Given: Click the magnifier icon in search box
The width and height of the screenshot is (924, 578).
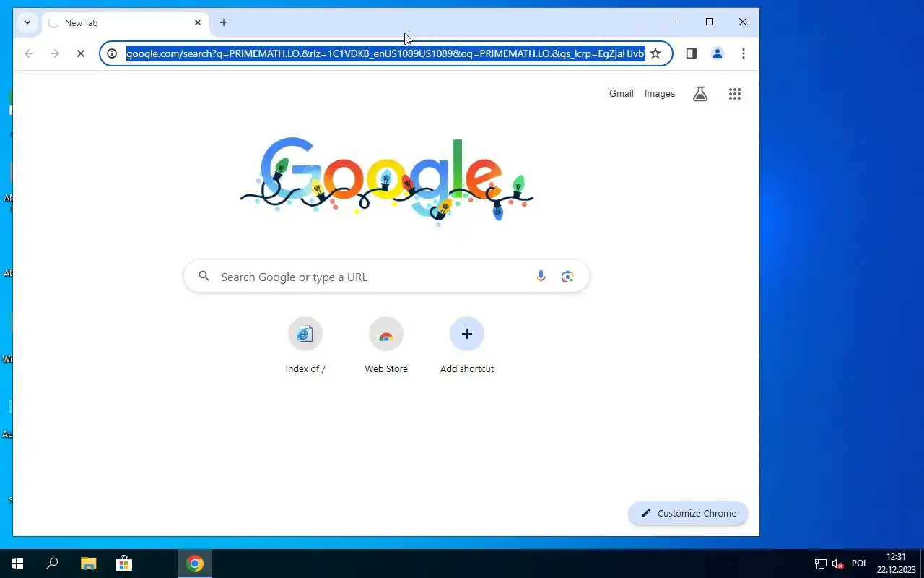Looking at the screenshot, I should coord(204,277).
